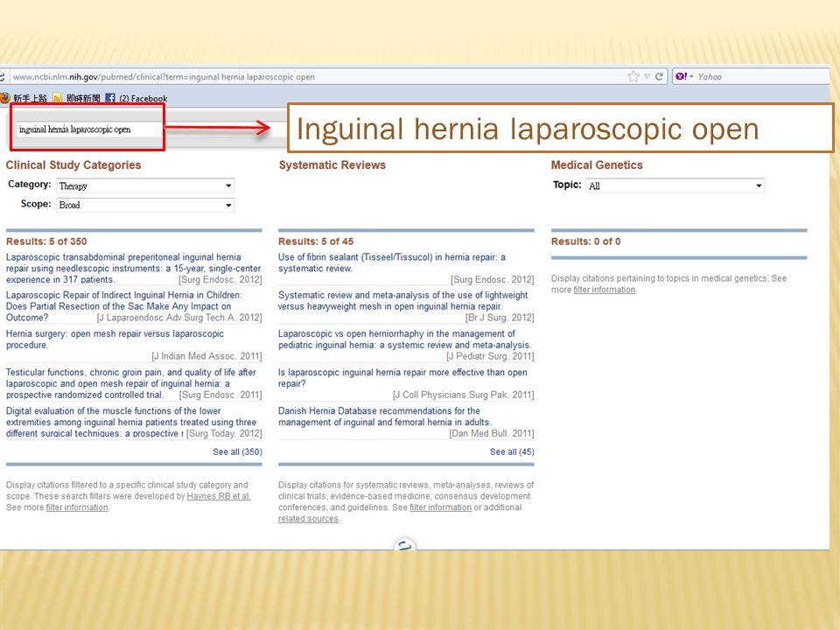Click the Clinical Study Categories heading
Screen dimensions: 840x630
tap(73, 165)
